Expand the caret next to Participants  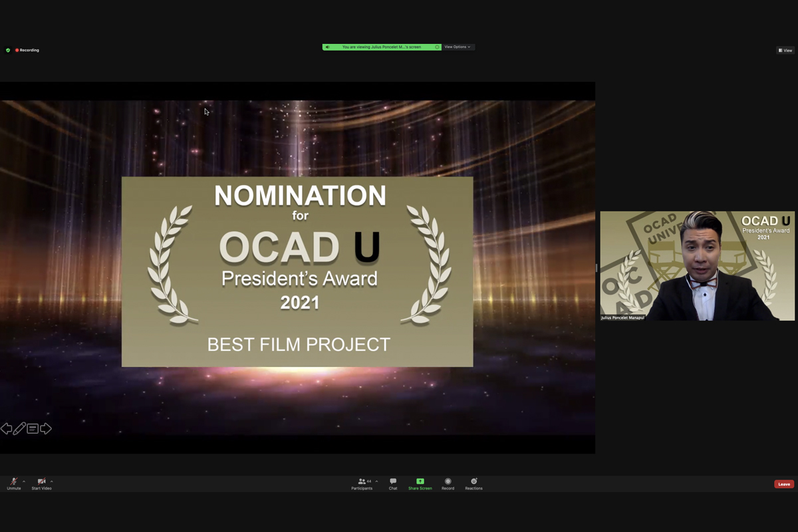[376, 481]
